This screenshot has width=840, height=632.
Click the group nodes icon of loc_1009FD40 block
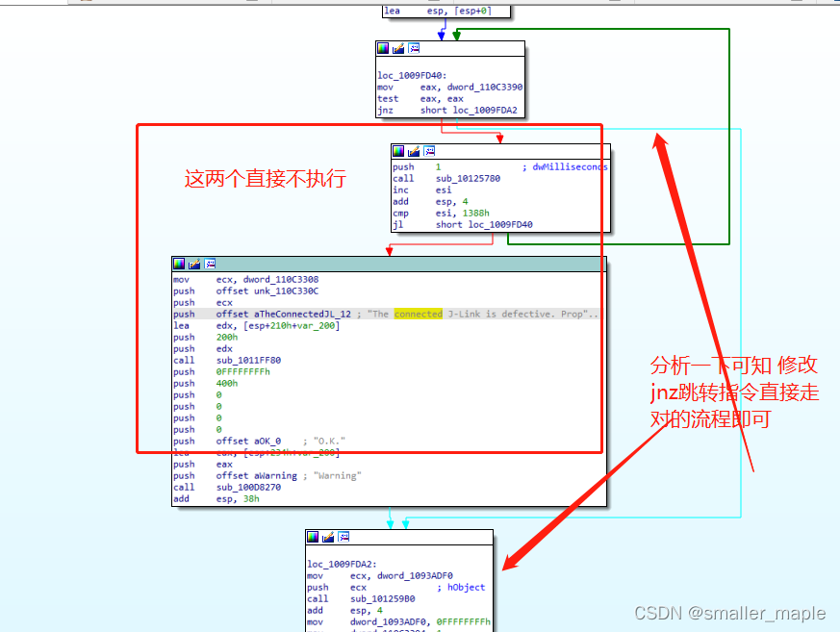tap(414, 48)
